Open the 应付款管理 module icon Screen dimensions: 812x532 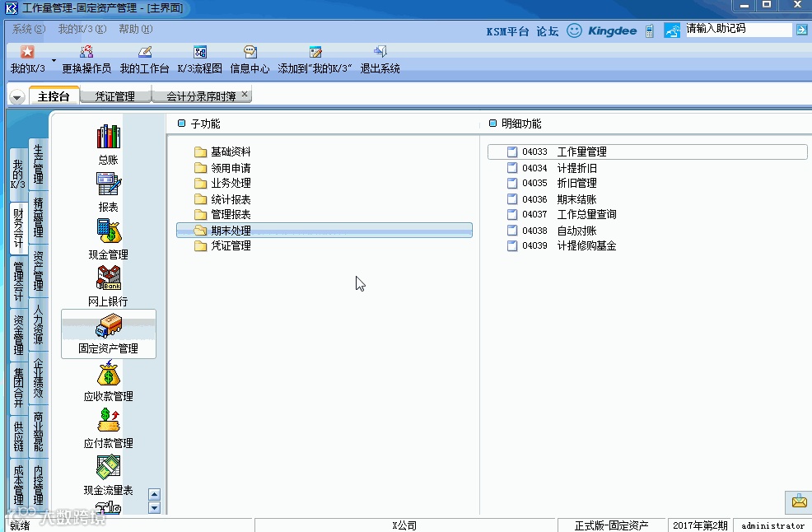108,421
